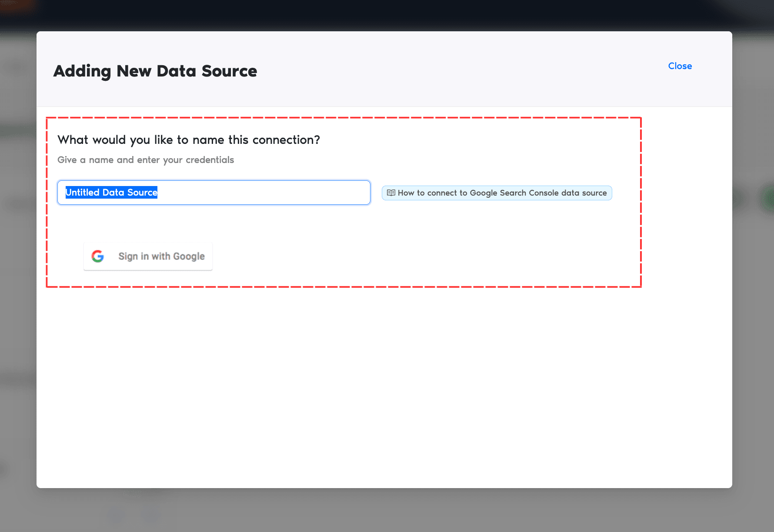Click the "Sign in with Google" label text
Screen dimensions: 774x532
click(161, 256)
